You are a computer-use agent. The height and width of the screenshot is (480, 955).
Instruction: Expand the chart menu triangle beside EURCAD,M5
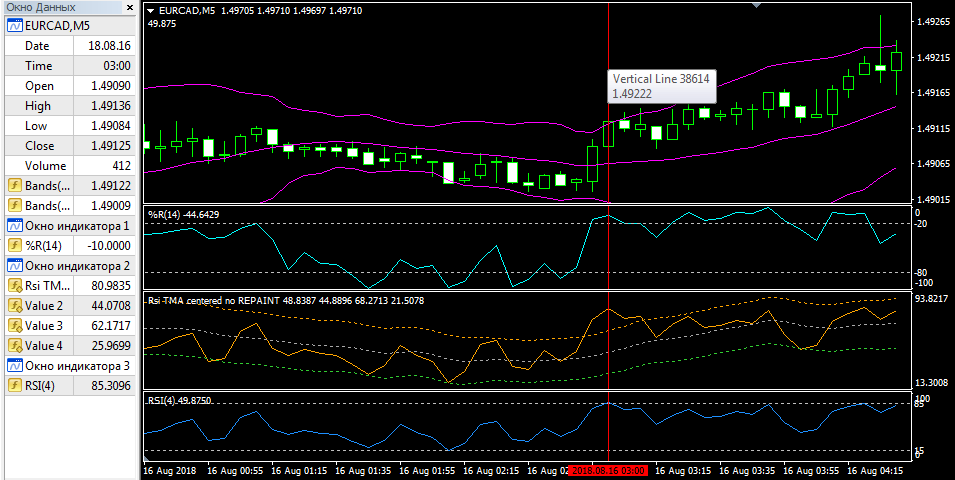point(152,10)
